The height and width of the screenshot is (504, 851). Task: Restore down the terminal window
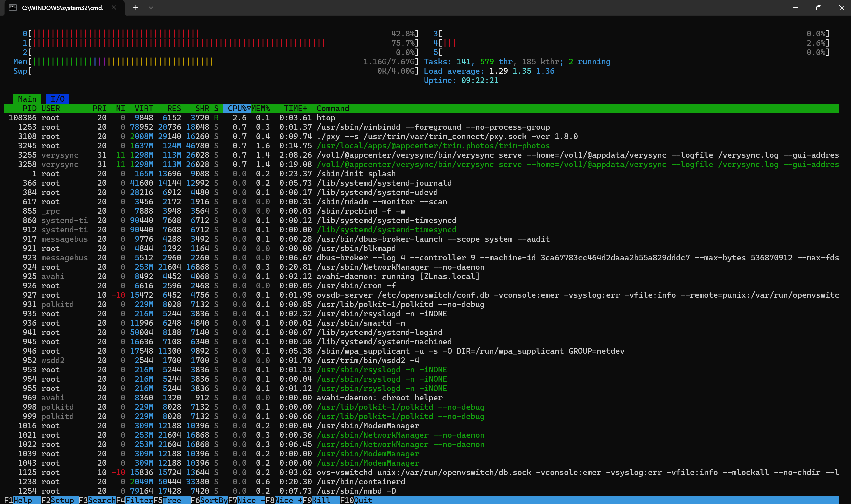pos(818,7)
